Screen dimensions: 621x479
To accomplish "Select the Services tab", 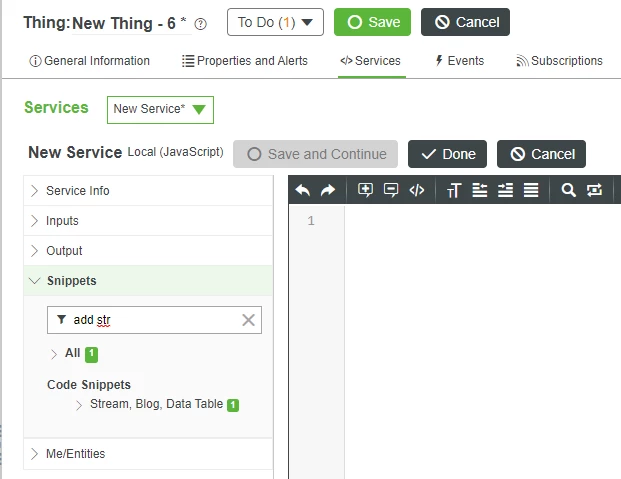I will pos(371,61).
